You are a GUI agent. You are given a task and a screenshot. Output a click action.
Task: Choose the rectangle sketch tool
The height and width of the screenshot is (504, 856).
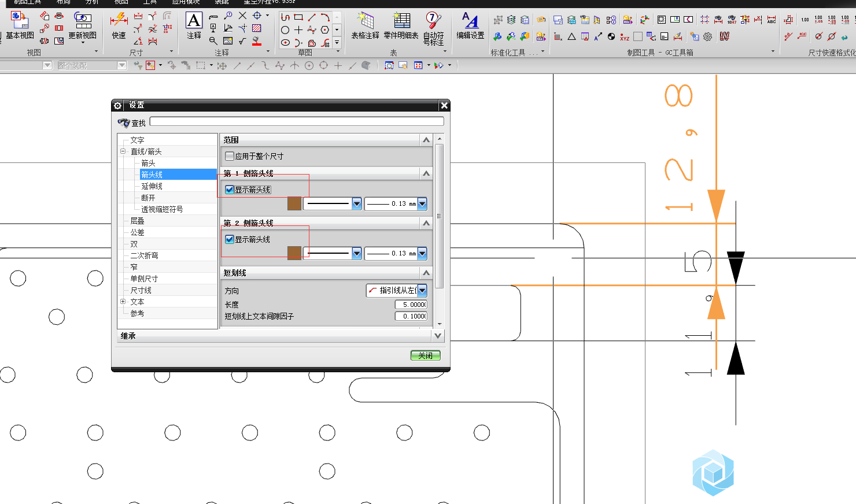(x=298, y=17)
